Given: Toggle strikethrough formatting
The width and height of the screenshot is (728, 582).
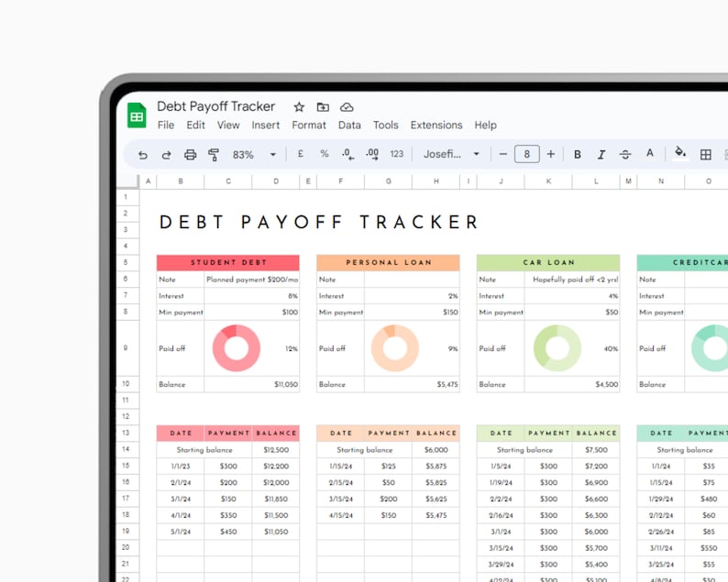Looking at the screenshot, I should (x=625, y=155).
